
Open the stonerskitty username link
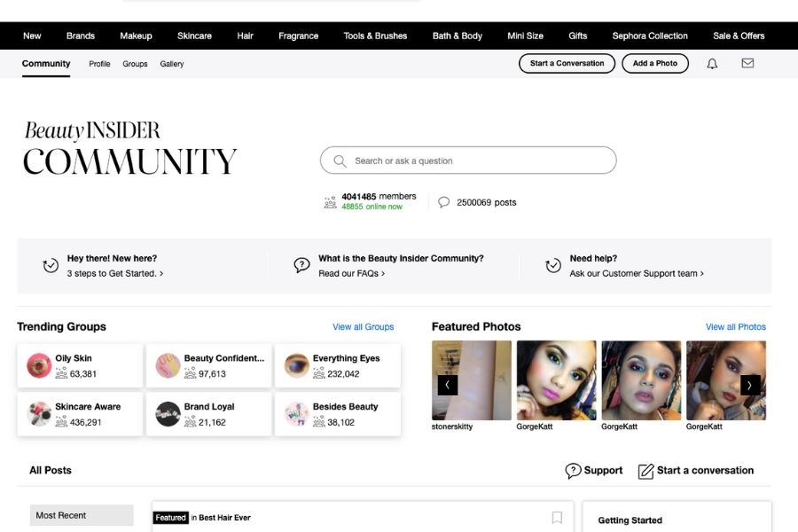click(x=452, y=426)
